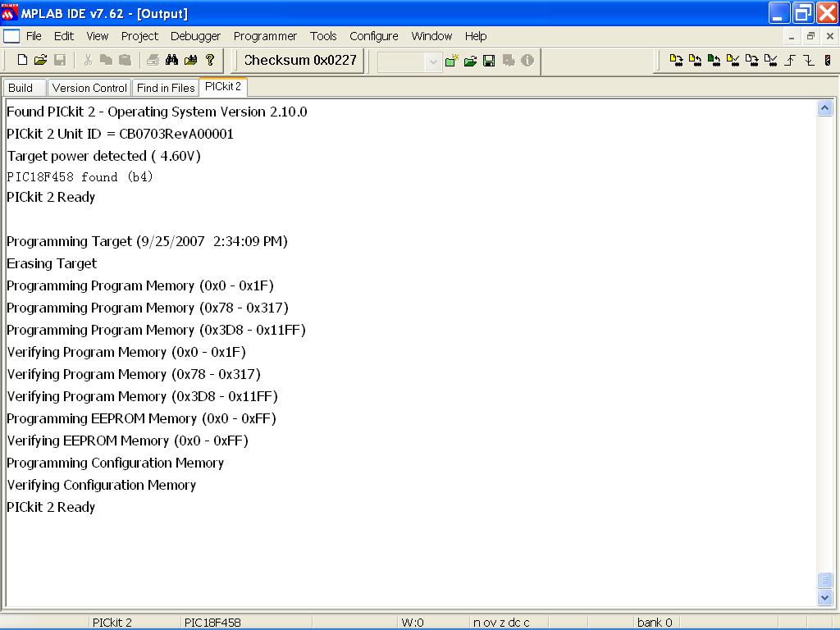Open the Programmer menu

click(x=265, y=36)
